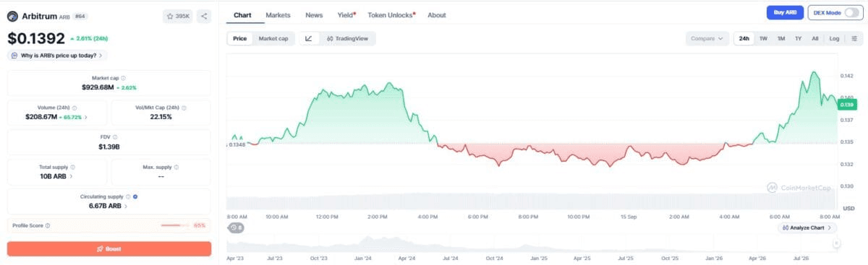Select the 24h time range
The width and height of the screenshot is (868, 265).
[x=744, y=38]
